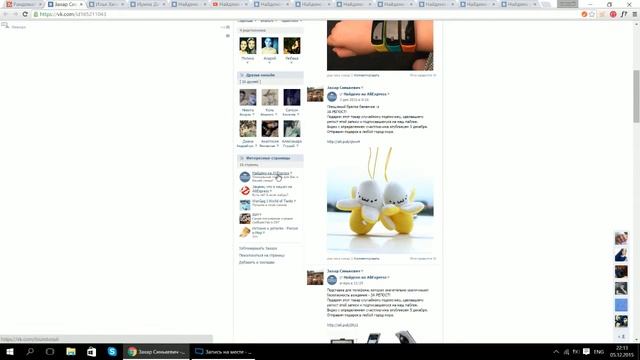The width and height of the screenshot is (640, 360).
Task: Open first avatar in second online friends row
Action: click(x=248, y=129)
